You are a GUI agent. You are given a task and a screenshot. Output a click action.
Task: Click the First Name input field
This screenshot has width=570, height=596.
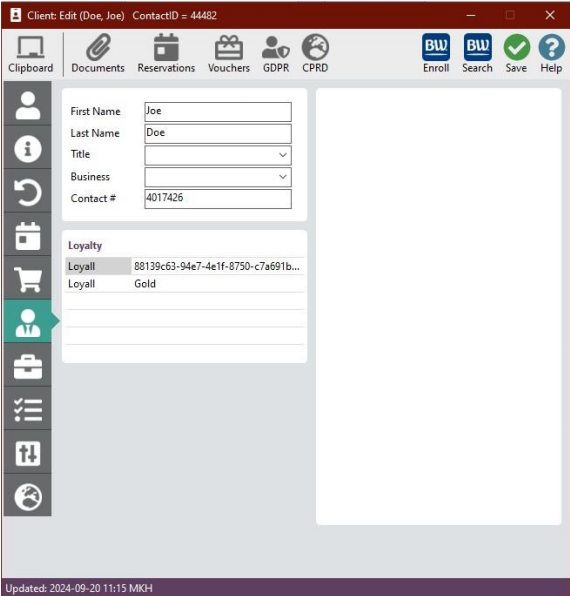point(218,112)
